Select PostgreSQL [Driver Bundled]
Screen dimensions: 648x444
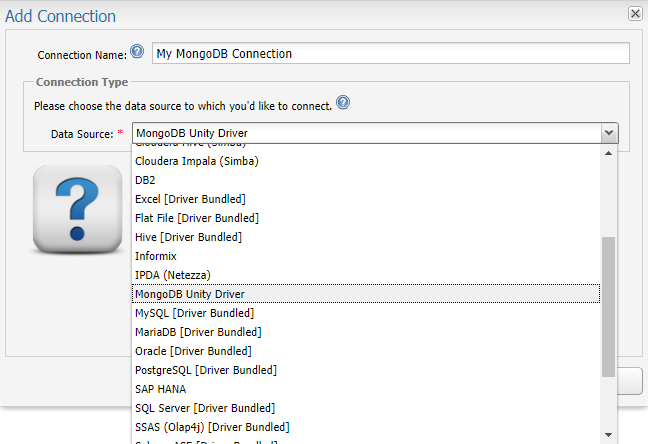pyautogui.click(x=366, y=370)
